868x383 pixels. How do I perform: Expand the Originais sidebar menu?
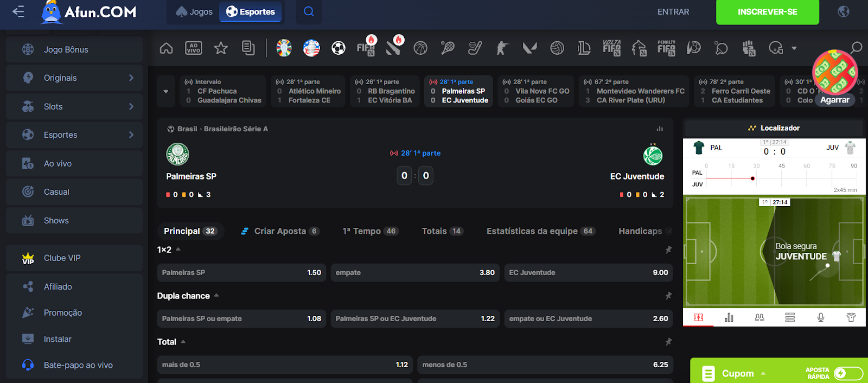coord(131,78)
